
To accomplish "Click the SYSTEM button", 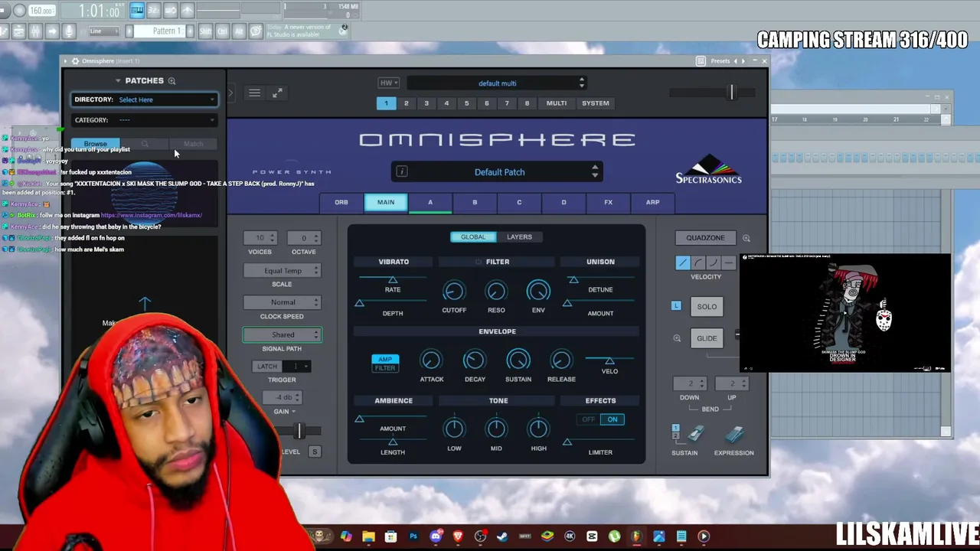I will click(595, 103).
